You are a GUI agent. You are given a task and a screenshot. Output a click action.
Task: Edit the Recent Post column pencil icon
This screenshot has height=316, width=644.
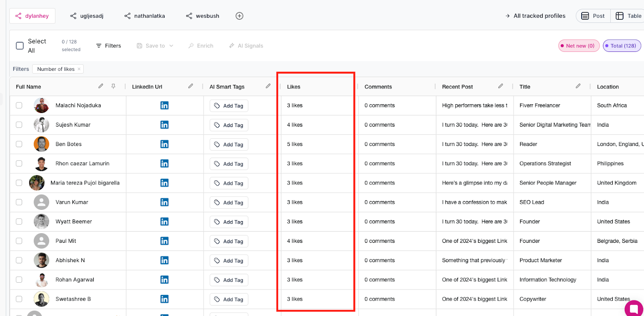pos(500,86)
